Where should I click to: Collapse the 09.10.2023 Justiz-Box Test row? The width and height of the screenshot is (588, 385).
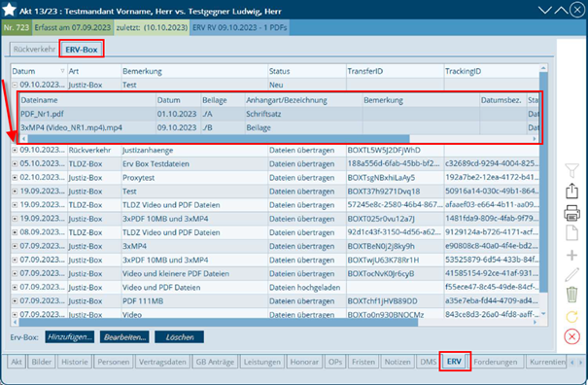pos(15,85)
